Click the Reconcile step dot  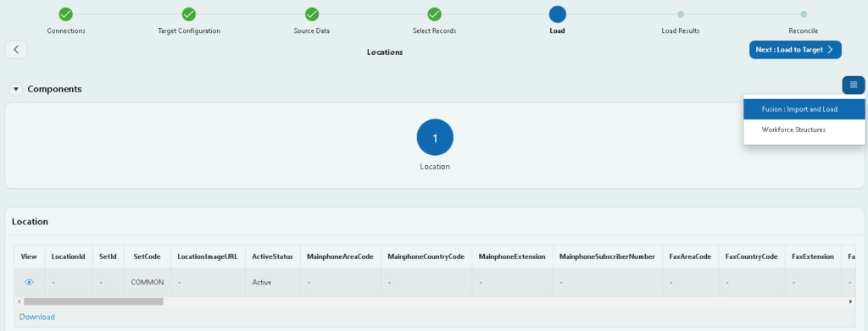tap(804, 14)
